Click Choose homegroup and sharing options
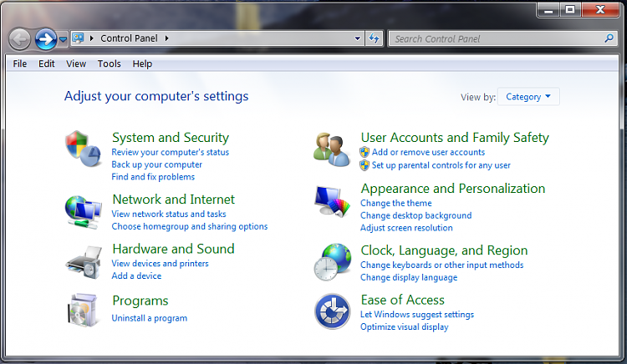 (x=190, y=226)
